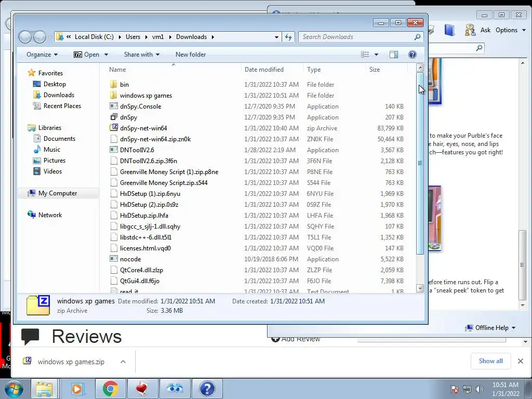
Task: Click the Forward navigation arrow in Explorer
Action: coord(39,37)
